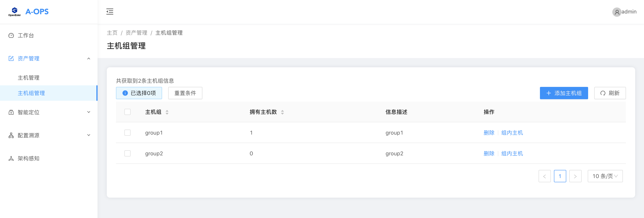The height and width of the screenshot is (218, 644).
Task: Open the 10 条/页 page size dropdown
Action: point(605,176)
